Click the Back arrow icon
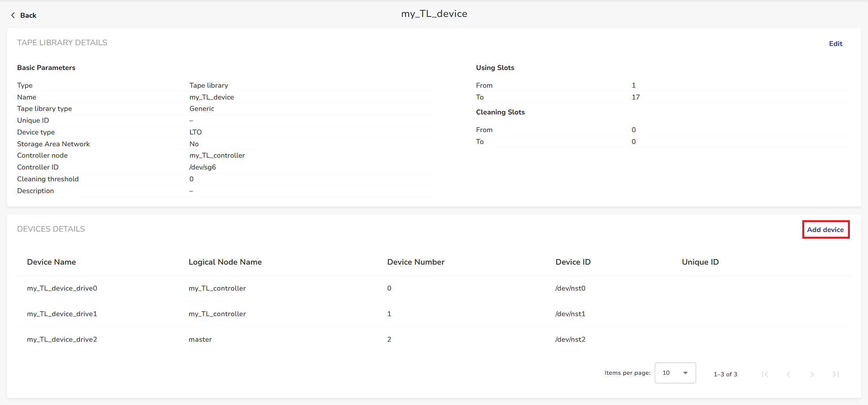 click(x=13, y=15)
